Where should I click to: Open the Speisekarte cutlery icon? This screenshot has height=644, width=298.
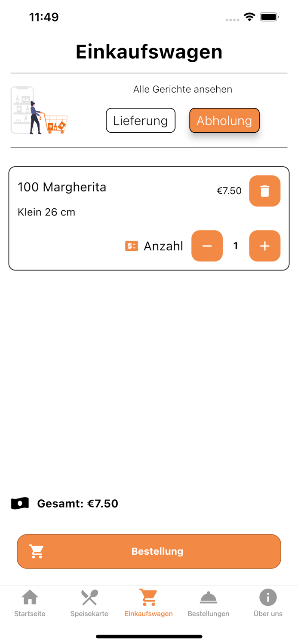(x=89, y=597)
